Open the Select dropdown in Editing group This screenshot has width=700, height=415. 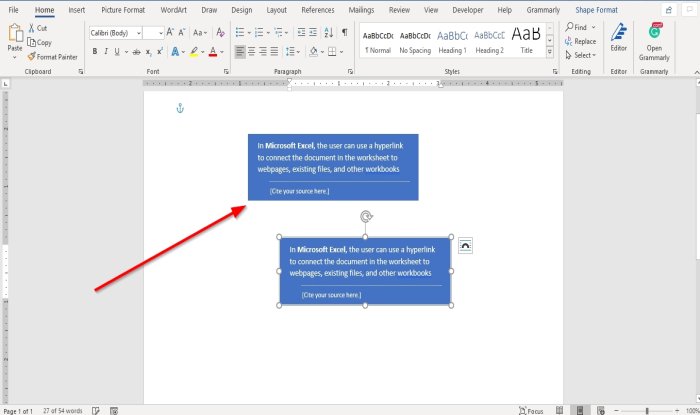tap(579, 55)
